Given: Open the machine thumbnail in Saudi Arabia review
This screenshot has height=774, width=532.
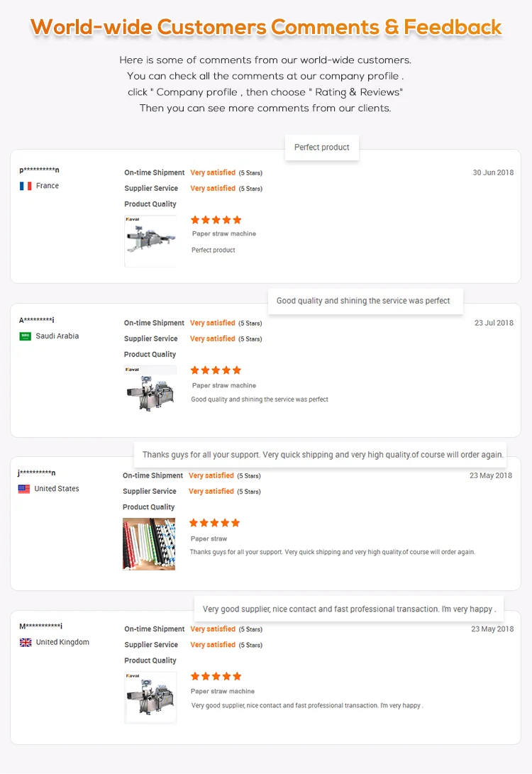Looking at the screenshot, I should 150,389.
